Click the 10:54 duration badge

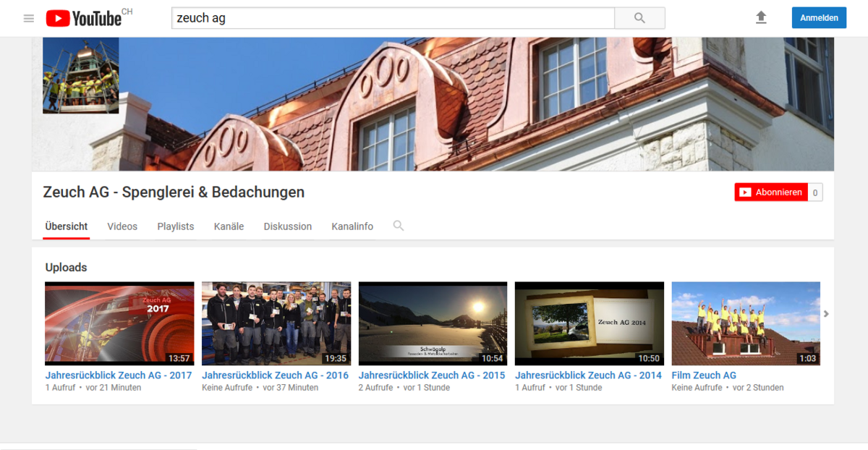(492, 358)
